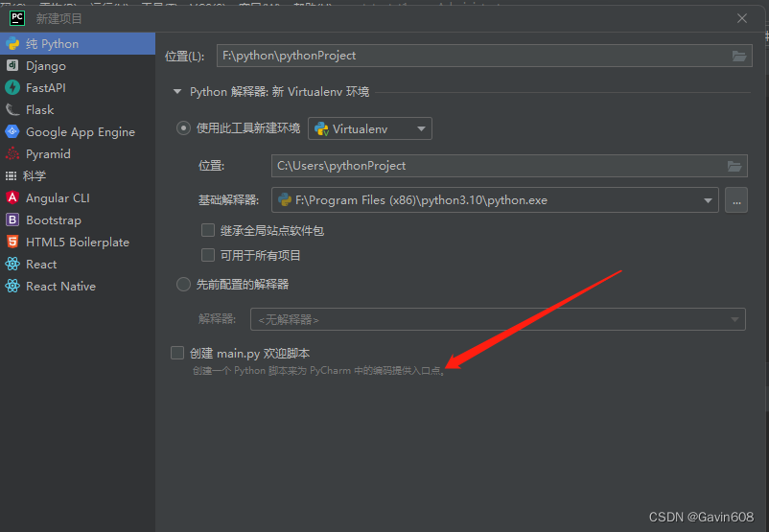Open the Virtualenv tool dropdown
This screenshot has height=532, width=769.
point(370,128)
